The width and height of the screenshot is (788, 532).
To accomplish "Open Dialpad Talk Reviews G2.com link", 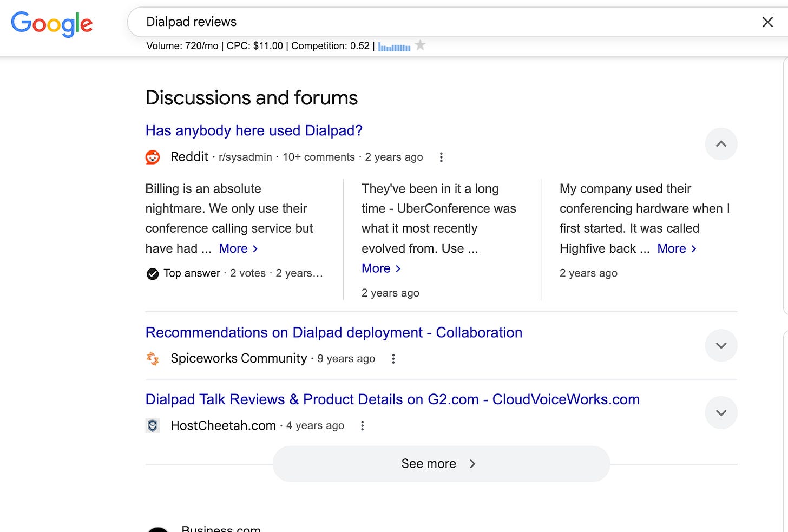I will point(392,399).
